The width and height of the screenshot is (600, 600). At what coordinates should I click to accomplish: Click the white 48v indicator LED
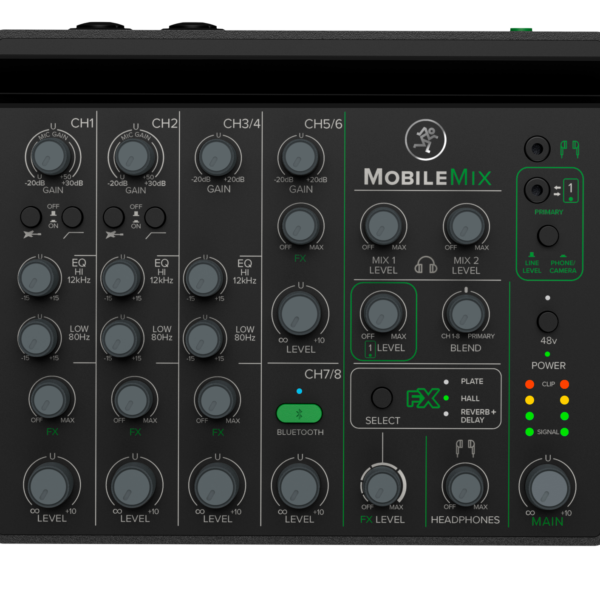[548, 298]
